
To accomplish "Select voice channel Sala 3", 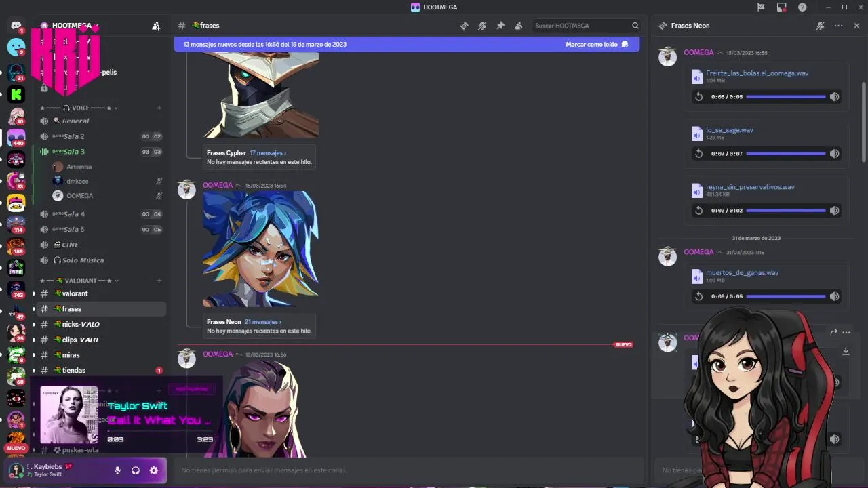I will pyautogui.click(x=100, y=152).
